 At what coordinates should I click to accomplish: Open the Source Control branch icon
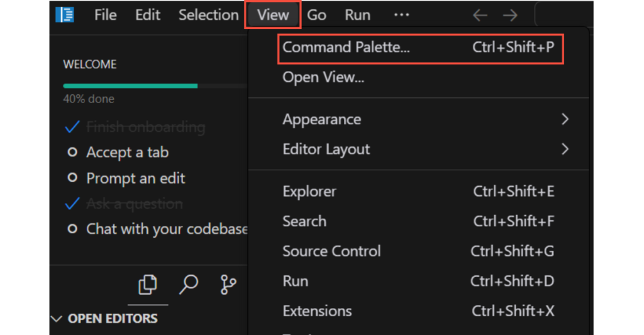pyautogui.click(x=228, y=285)
